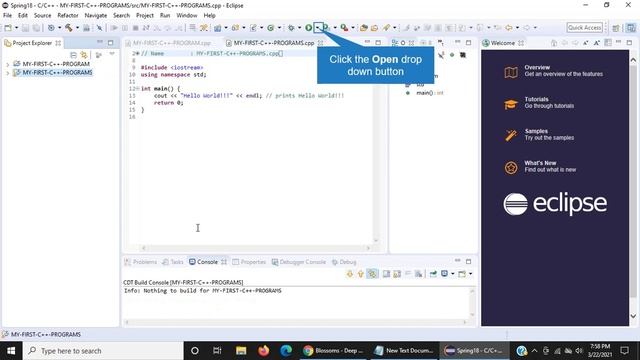640x360 pixels.
Task: Click the Open Perspective toolbar icon
Action: [616, 28]
